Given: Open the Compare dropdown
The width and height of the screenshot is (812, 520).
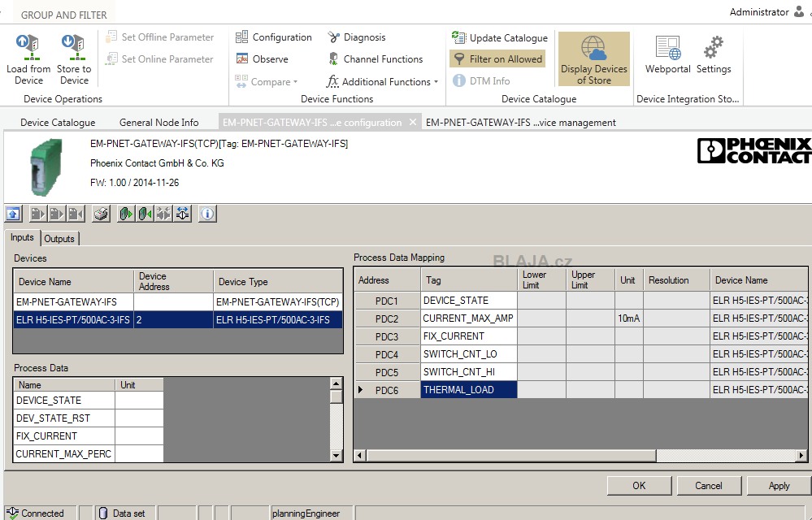Looking at the screenshot, I should tap(267, 81).
